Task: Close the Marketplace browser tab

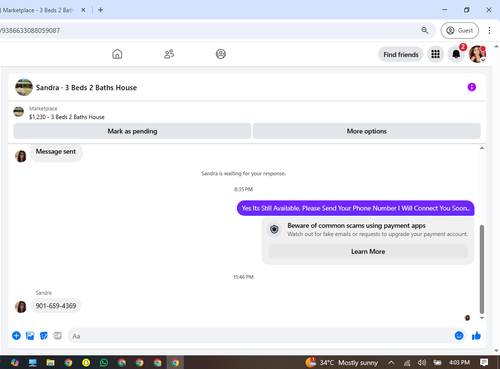Action: pos(83,10)
